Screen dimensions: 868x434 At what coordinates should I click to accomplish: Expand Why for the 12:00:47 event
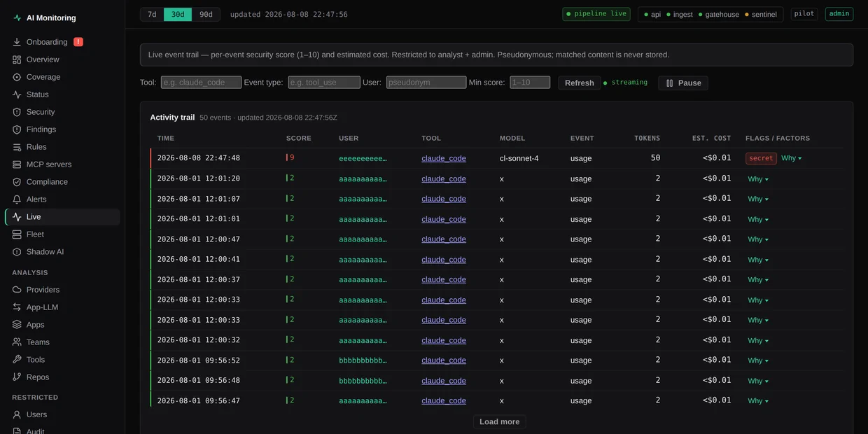click(758, 239)
